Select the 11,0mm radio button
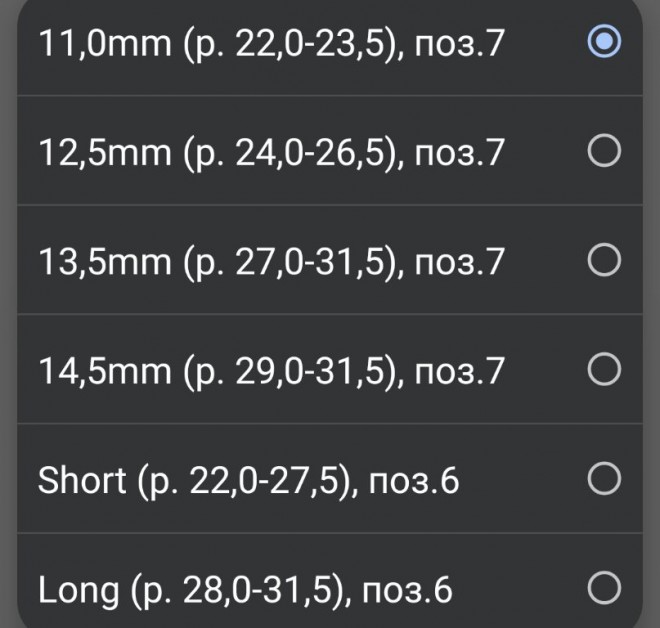This screenshot has height=628, width=660. point(604,42)
